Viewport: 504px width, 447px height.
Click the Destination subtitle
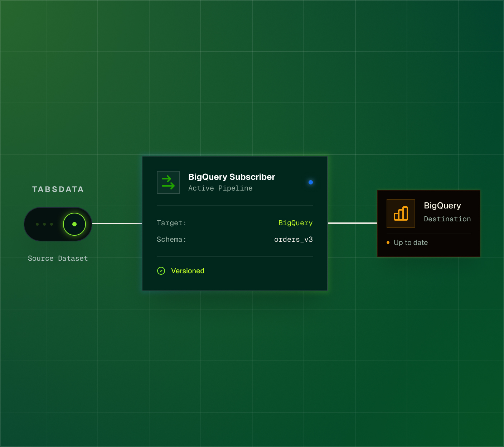[447, 219]
